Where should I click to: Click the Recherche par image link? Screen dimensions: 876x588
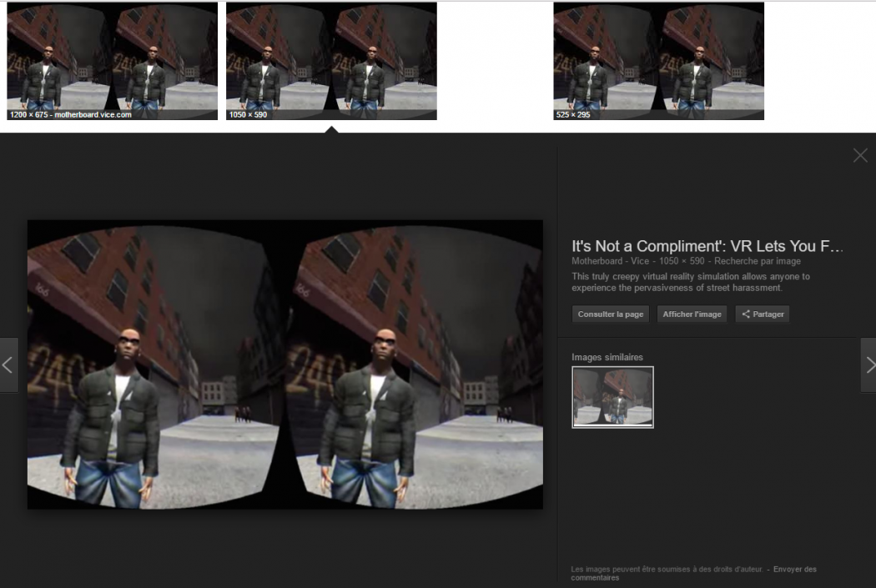(757, 261)
